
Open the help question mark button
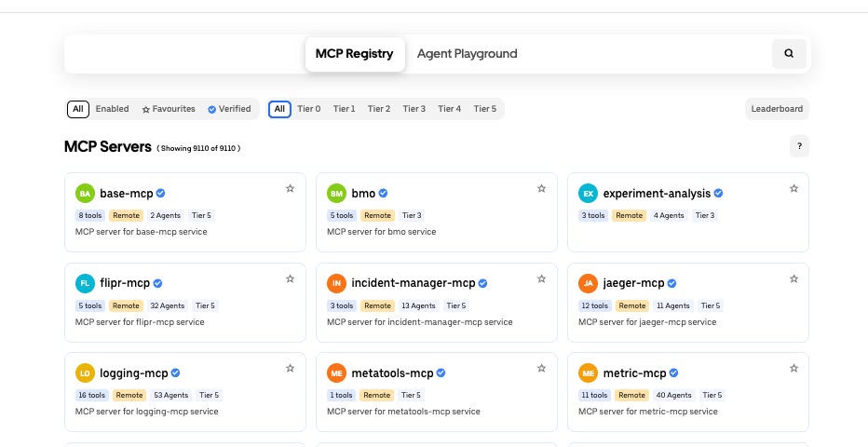(799, 146)
